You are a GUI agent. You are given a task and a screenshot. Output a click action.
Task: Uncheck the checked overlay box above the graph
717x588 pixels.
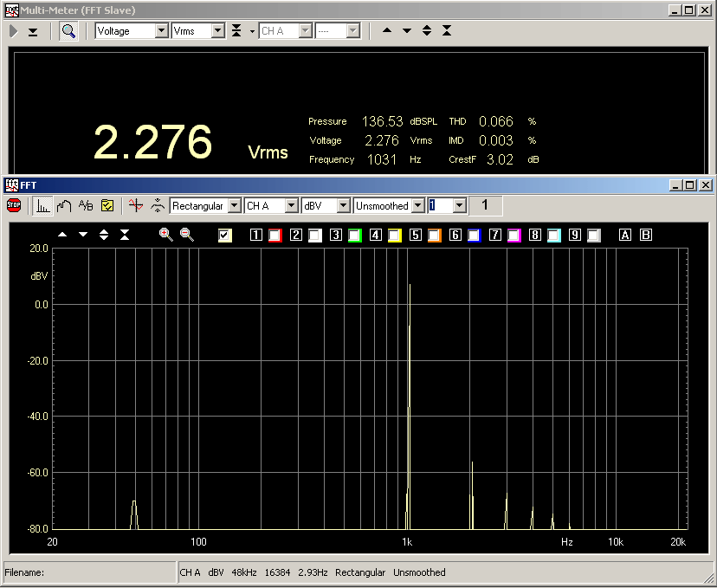tap(225, 236)
